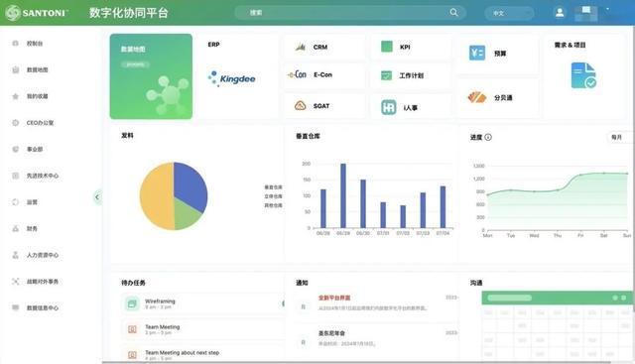The height and width of the screenshot is (364, 635).
Task: Select 财务 in the sidebar
Action: pyautogui.click(x=32, y=228)
